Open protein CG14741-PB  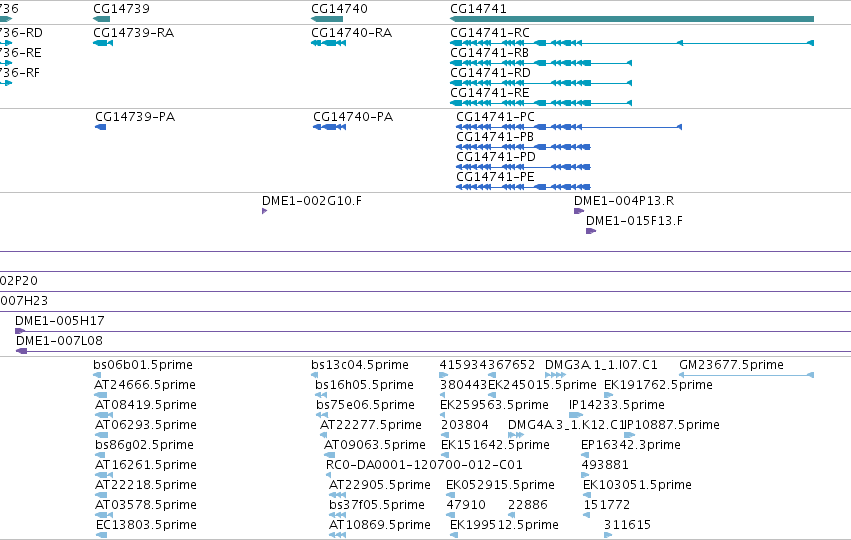tap(494, 137)
